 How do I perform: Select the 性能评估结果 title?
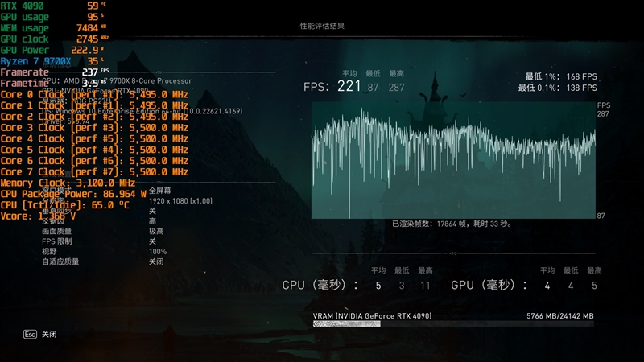[322, 26]
